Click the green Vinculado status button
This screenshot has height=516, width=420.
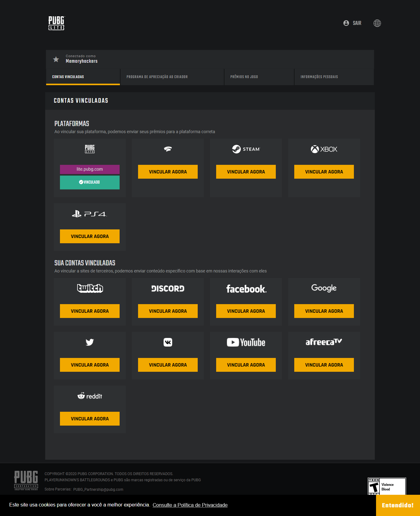[90, 182]
